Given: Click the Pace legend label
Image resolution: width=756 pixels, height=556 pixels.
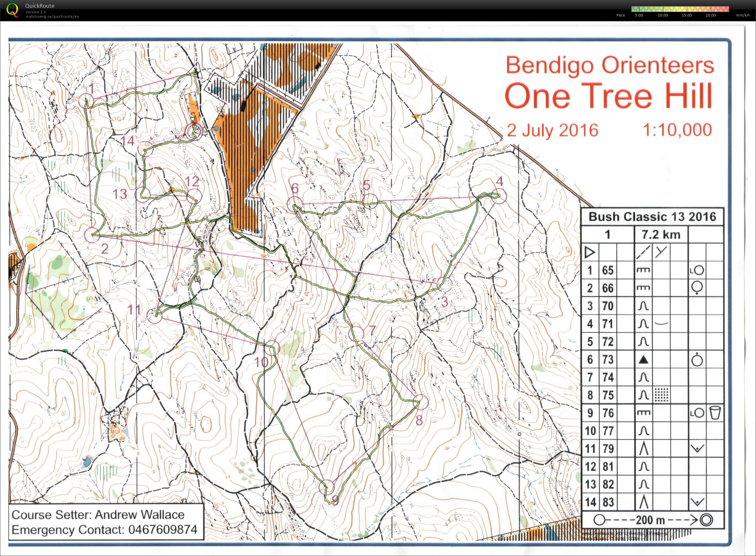Looking at the screenshot, I should 620,15.
